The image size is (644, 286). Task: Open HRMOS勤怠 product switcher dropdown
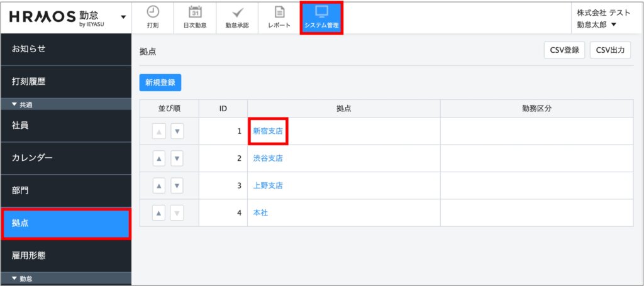click(123, 16)
